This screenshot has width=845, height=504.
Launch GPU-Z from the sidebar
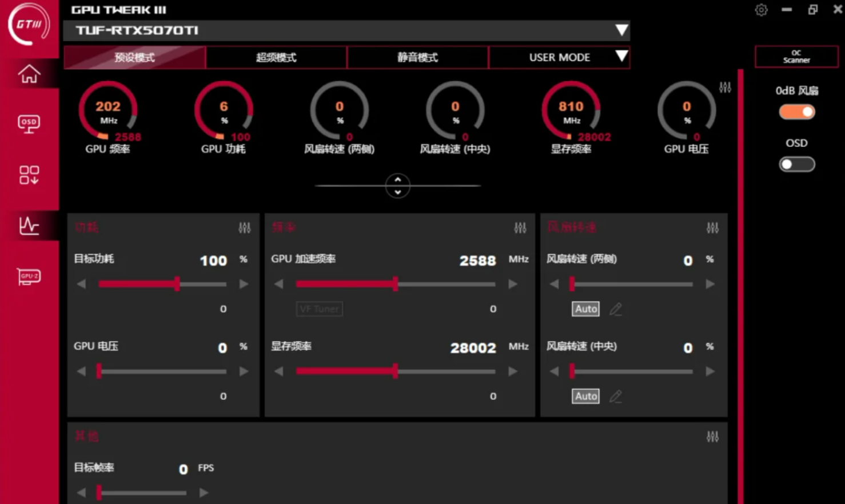click(x=29, y=277)
